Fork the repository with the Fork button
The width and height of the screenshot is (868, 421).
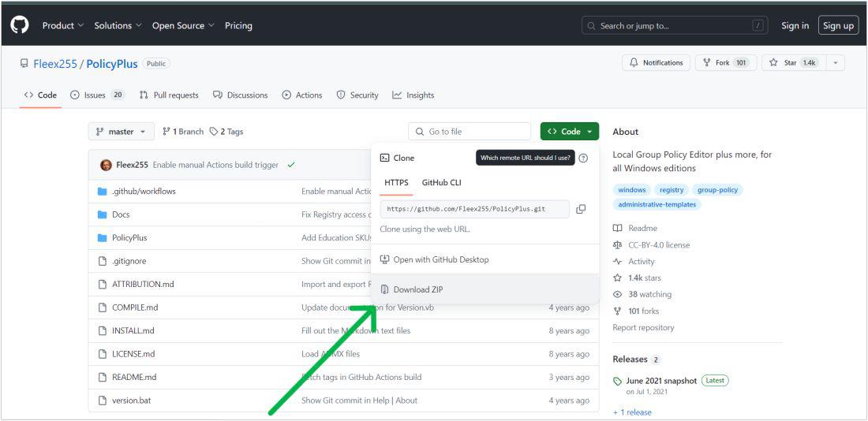pos(725,63)
